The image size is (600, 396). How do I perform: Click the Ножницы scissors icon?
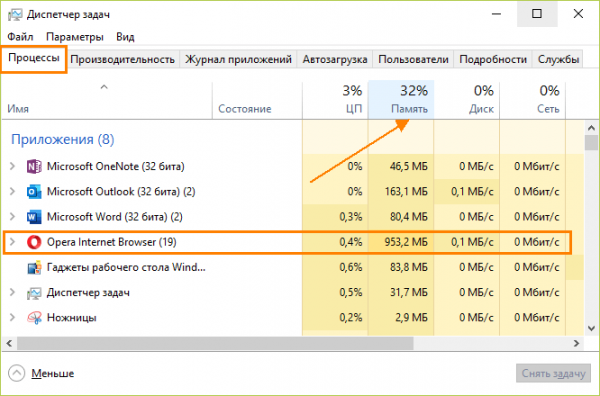(34, 318)
